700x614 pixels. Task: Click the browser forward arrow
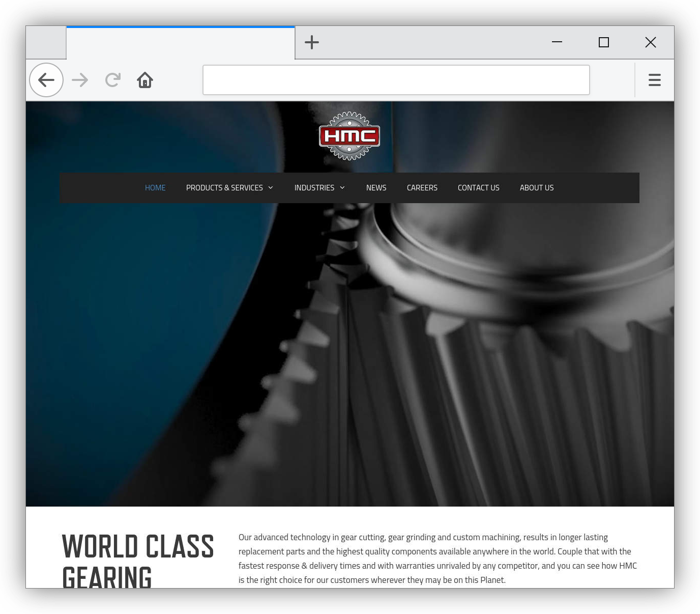[x=80, y=80]
